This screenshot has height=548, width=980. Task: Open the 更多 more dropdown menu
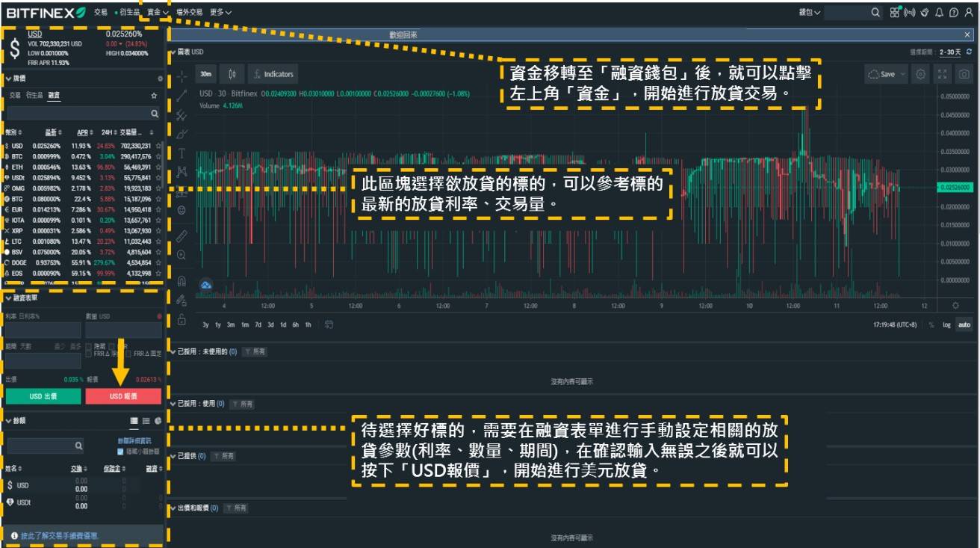click(220, 13)
